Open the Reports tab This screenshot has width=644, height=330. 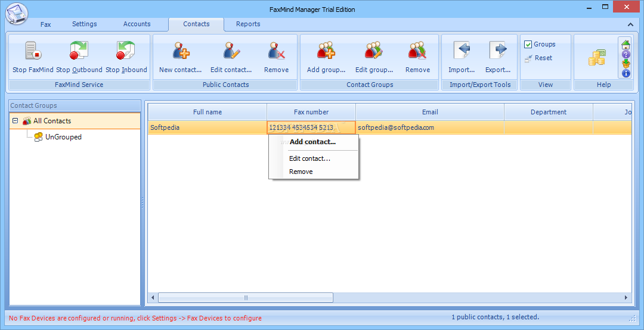[x=248, y=24]
